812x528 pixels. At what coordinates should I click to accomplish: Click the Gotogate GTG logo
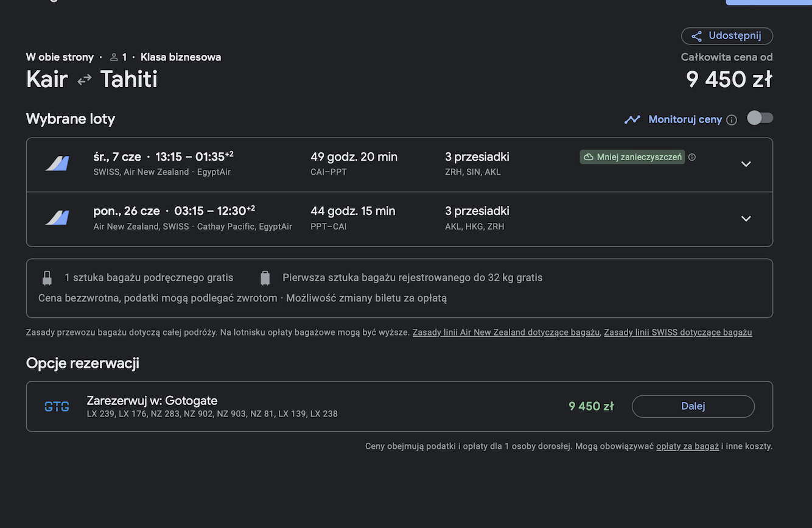click(57, 406)
